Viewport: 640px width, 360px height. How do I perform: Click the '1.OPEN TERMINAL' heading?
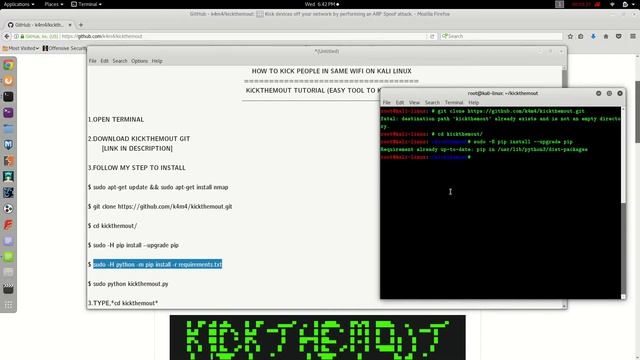116,120
